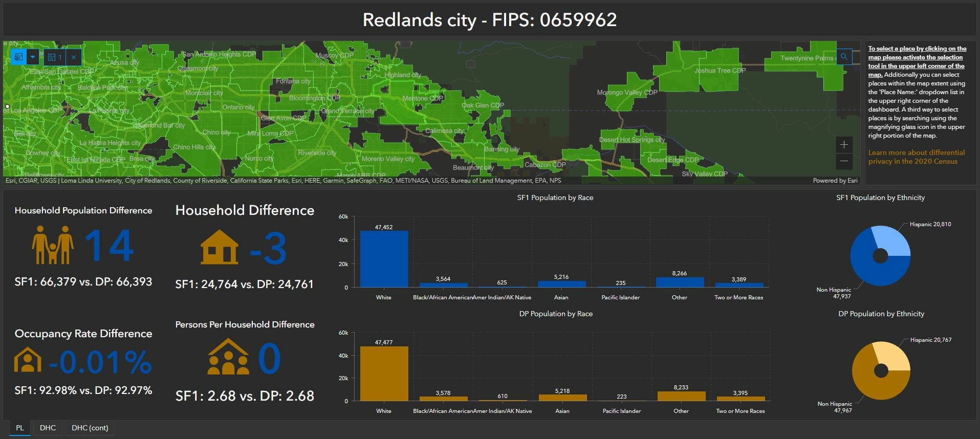
Task: Click the text SF1: 66,379 vs. DP: 66,393
Action: (83, 281)
